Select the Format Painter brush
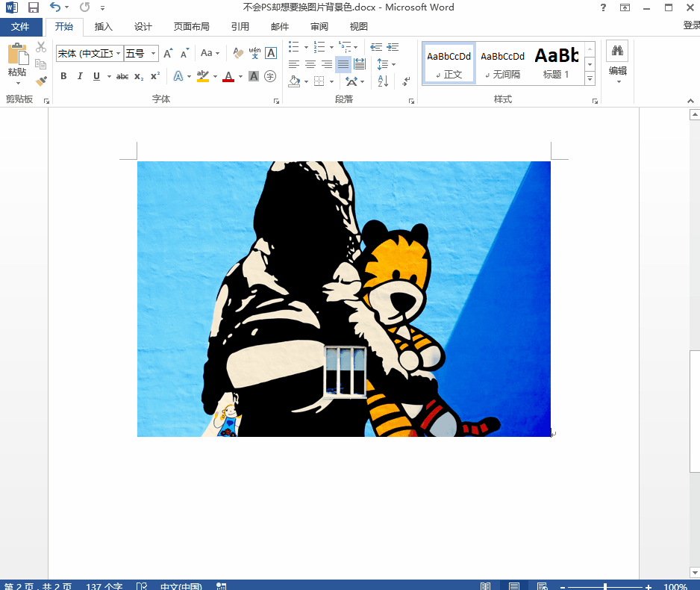Viewport: 700px width, 590px height. pos(41,81)
